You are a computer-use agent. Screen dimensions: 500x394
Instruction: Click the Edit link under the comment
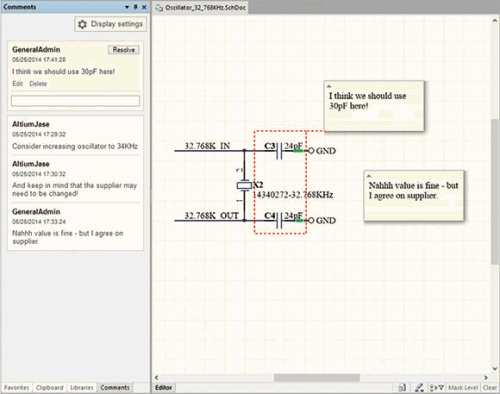pos(18,84)
